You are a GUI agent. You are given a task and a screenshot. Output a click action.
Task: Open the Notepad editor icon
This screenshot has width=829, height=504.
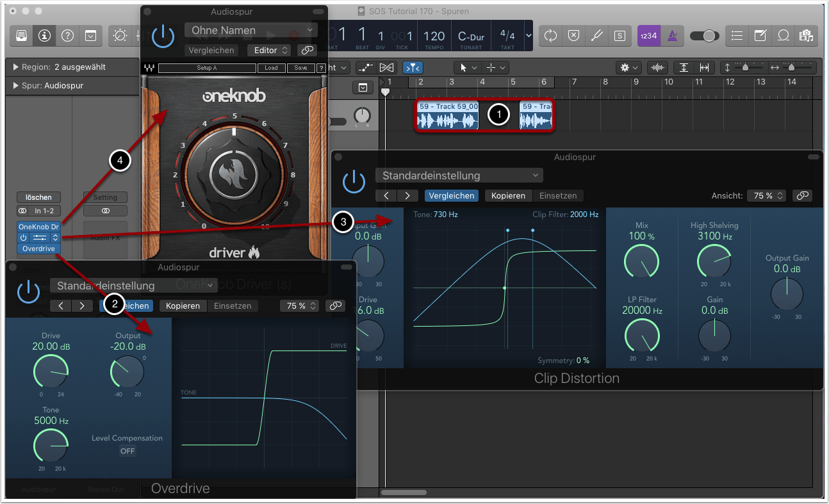760,36
